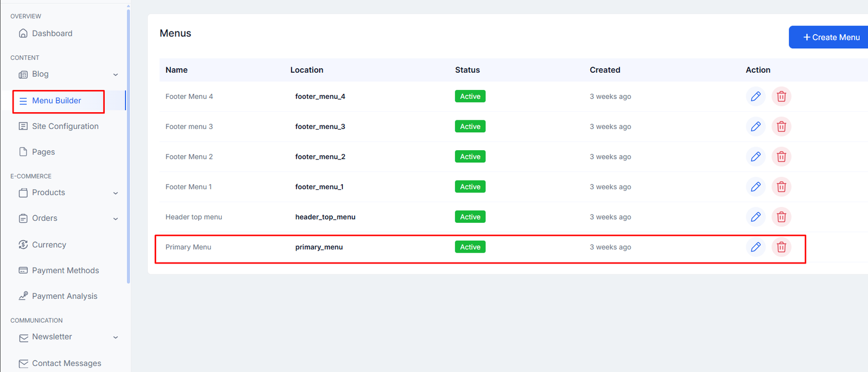Screen dimensions: 868x372
Task: Select Menu Builder in sidebar
Action: pyautogui.click(x=56, y=100)
